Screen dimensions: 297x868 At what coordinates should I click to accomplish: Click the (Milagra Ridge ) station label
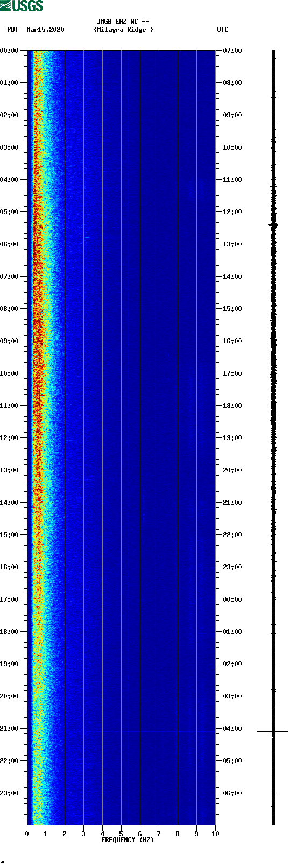pyautogui.click(x=123, y=30)
